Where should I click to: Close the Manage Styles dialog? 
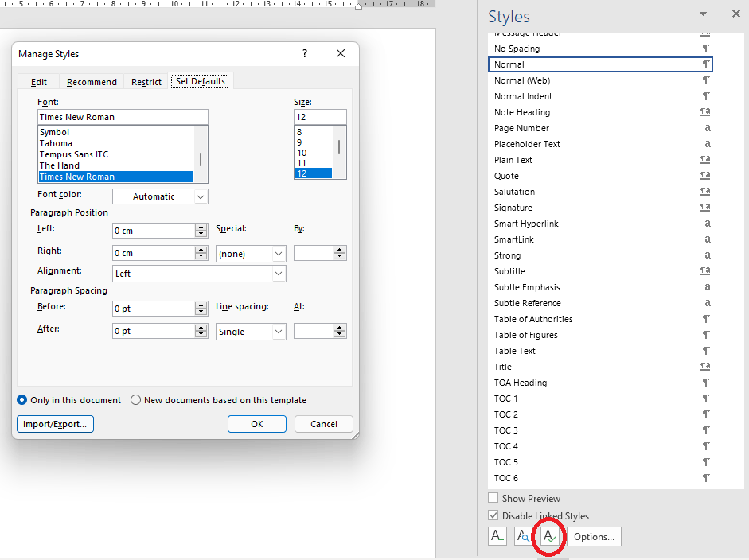coord(341,53)
